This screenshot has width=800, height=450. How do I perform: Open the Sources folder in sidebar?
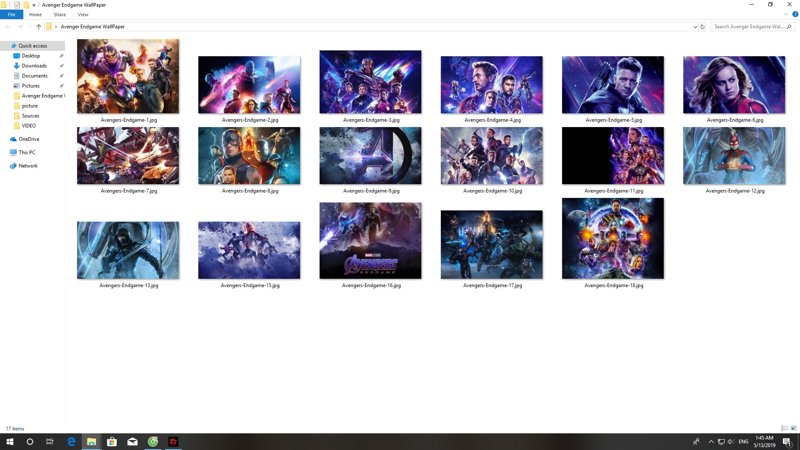click(30, 115)
